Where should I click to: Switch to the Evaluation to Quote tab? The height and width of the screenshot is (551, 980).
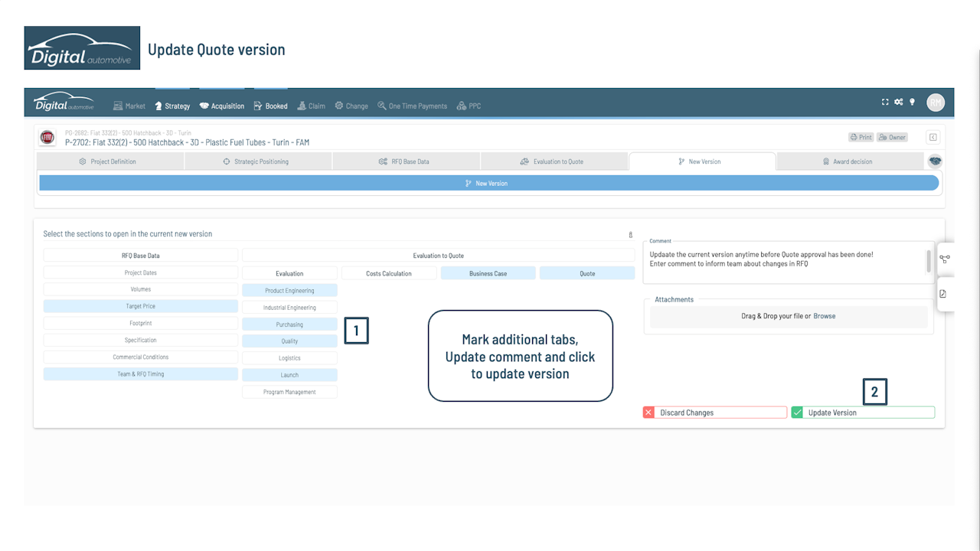[x=554, y=161]
